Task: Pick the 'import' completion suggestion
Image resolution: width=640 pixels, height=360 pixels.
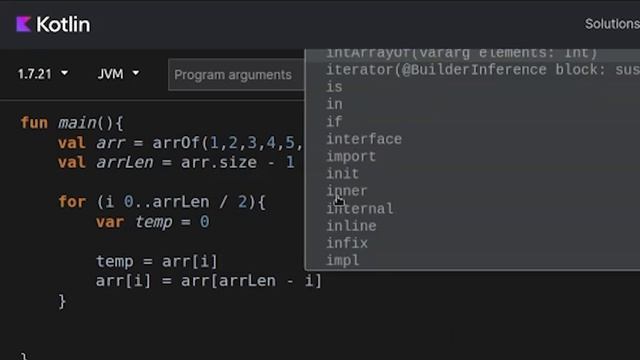Action: (x=473, y=156)
